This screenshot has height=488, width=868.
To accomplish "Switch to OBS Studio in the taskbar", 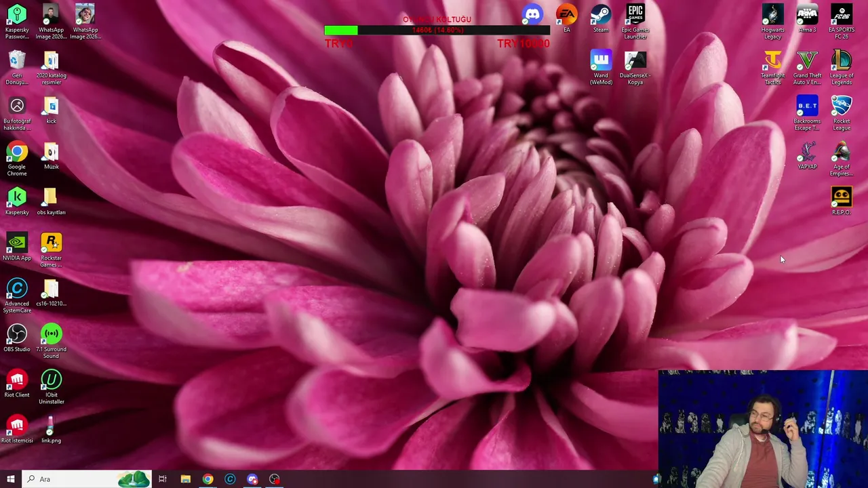I will (275, 479).
